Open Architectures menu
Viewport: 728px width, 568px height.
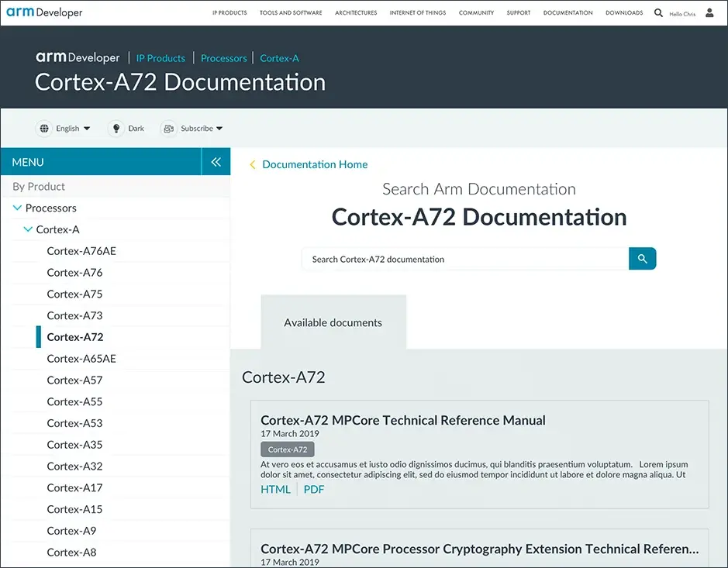356,13
